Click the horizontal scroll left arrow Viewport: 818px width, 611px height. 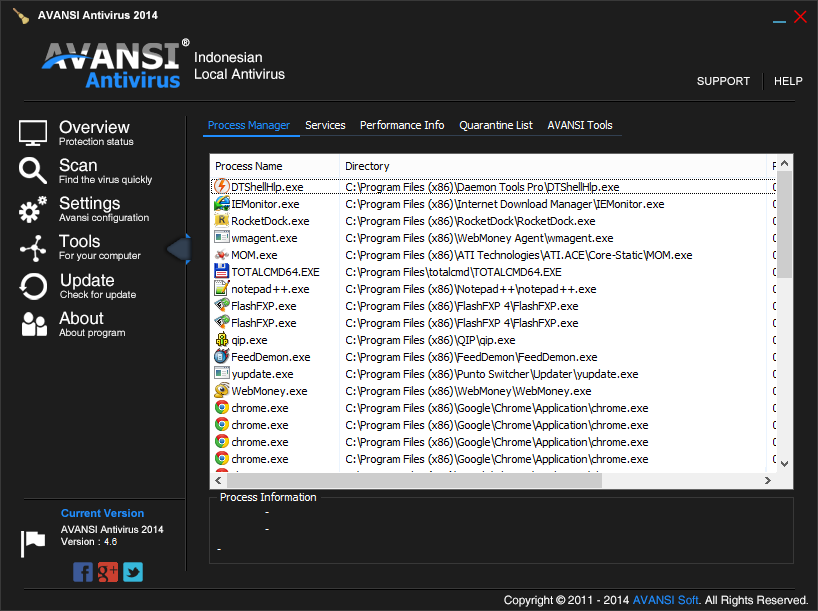(x=218, y=481)
